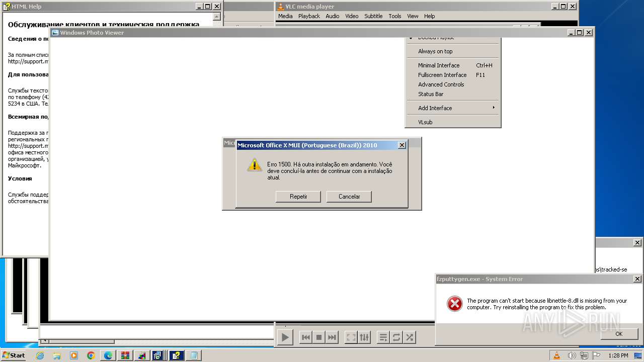Minimize the Windows Photo Viewer window

pyautogui.click(x=572, y=33)
